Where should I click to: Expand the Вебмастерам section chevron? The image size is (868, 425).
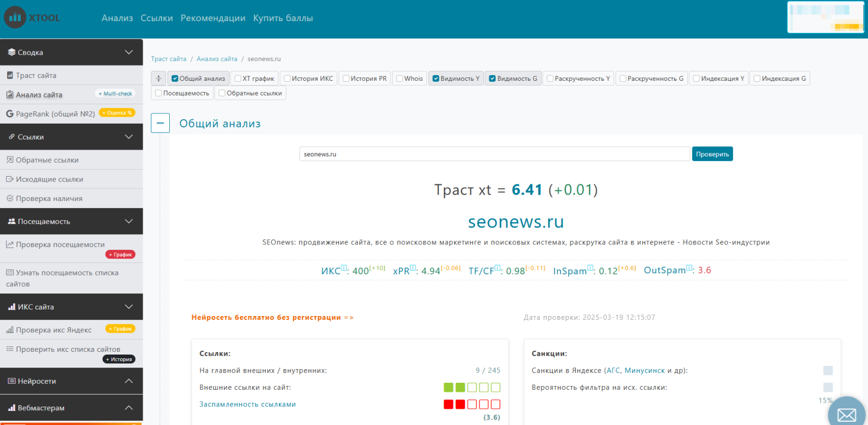129,408
